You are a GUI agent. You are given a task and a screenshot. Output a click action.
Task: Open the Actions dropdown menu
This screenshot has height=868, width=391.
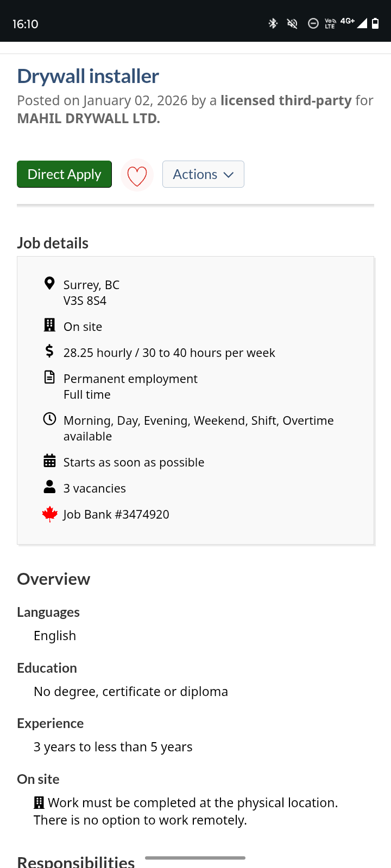203,174
